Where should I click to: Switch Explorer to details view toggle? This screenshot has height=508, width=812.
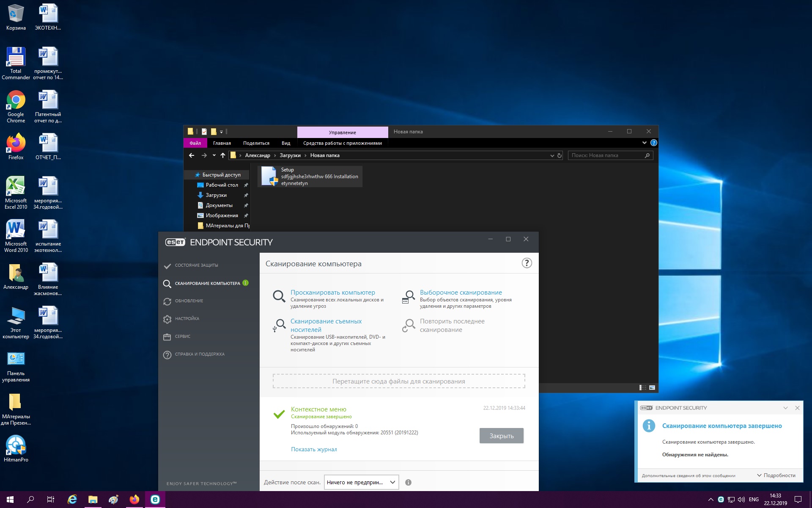[643, 388]
